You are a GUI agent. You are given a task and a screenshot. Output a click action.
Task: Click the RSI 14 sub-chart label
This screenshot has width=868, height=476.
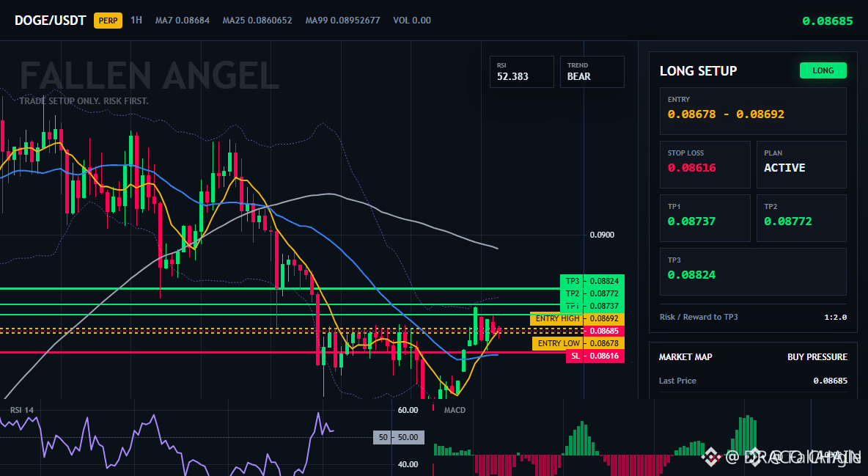[21, 410]
